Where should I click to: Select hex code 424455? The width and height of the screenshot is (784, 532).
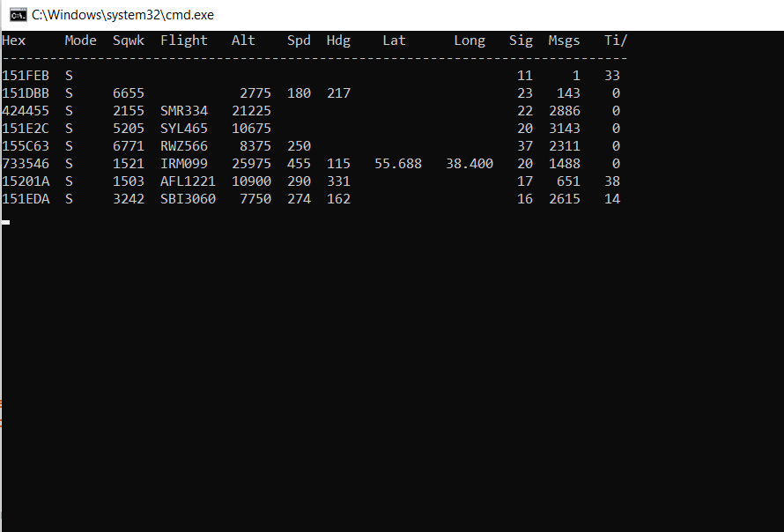point(26,110)
